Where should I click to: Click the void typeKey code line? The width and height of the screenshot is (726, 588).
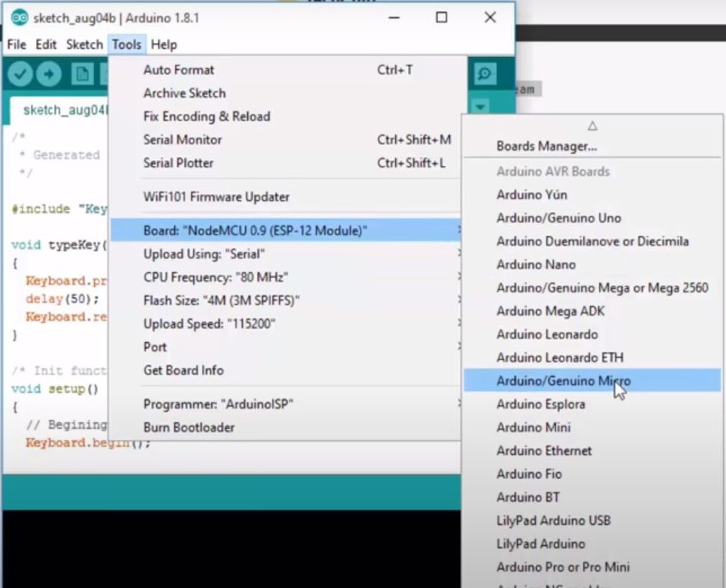pyautogui.click(x=59, y=244)
